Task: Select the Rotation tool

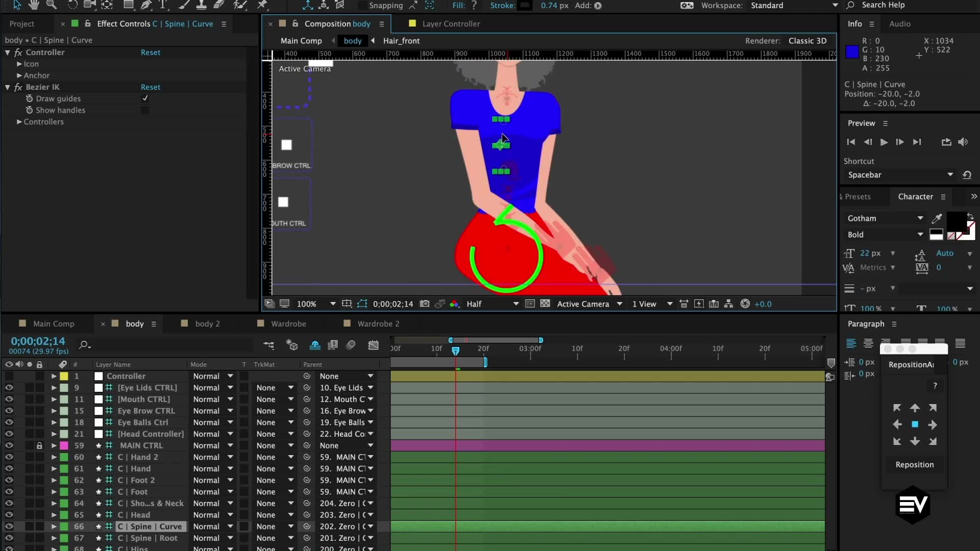Action: (x=72, y=5)
